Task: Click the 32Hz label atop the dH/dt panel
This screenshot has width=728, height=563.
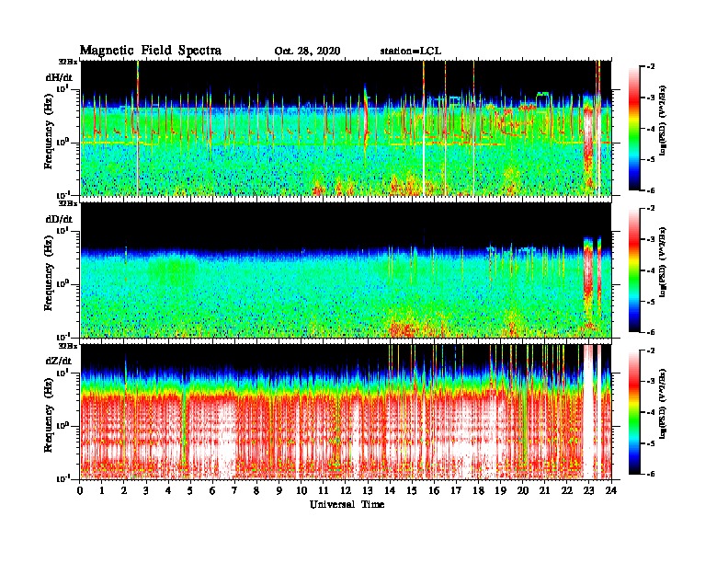Action: [x=68, y=62]
